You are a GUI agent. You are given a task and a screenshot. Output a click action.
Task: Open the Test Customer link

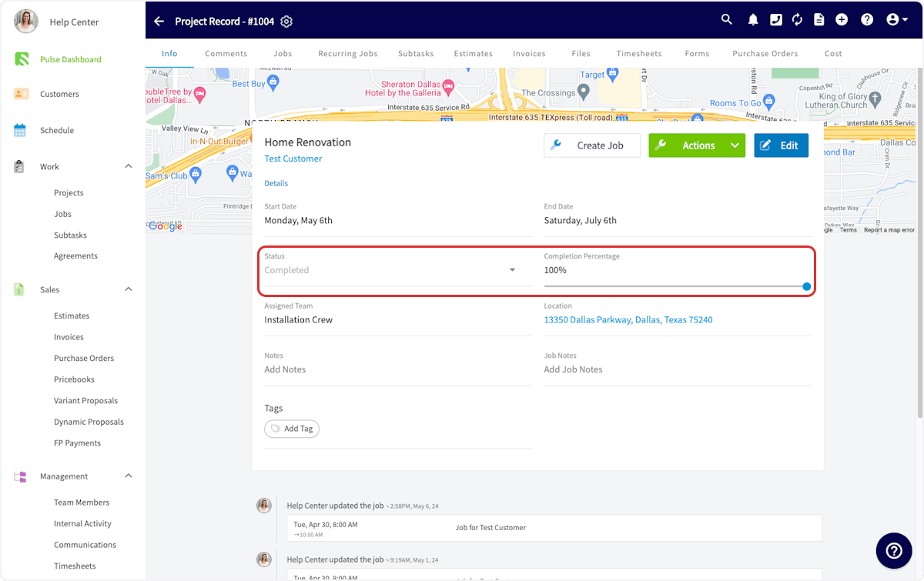pyautogui.click(x=293, y=159)
